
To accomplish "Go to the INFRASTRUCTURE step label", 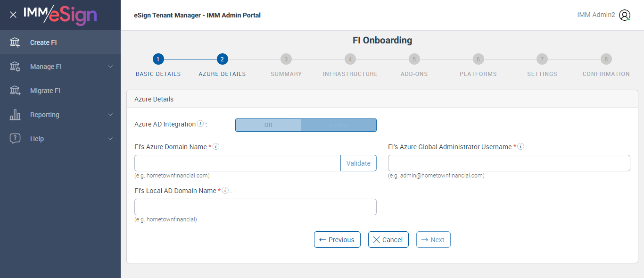I will click(x=350, y=74).
